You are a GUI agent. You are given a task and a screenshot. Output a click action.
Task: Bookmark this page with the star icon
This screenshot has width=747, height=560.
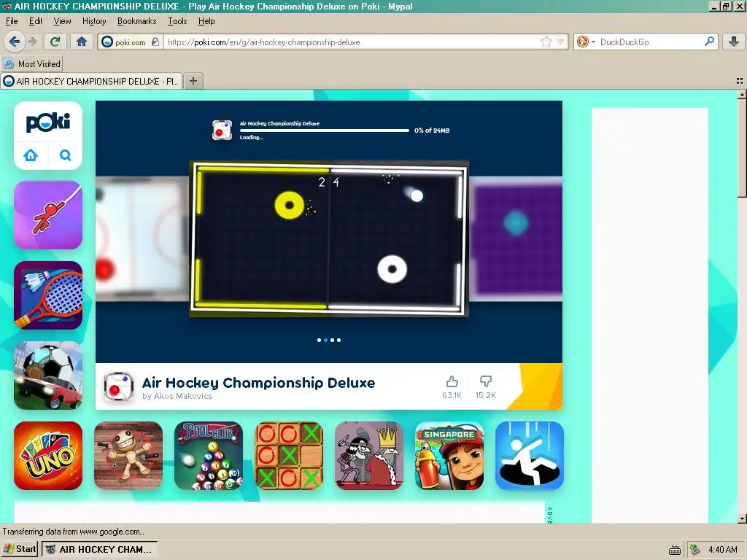pos(546,42)
